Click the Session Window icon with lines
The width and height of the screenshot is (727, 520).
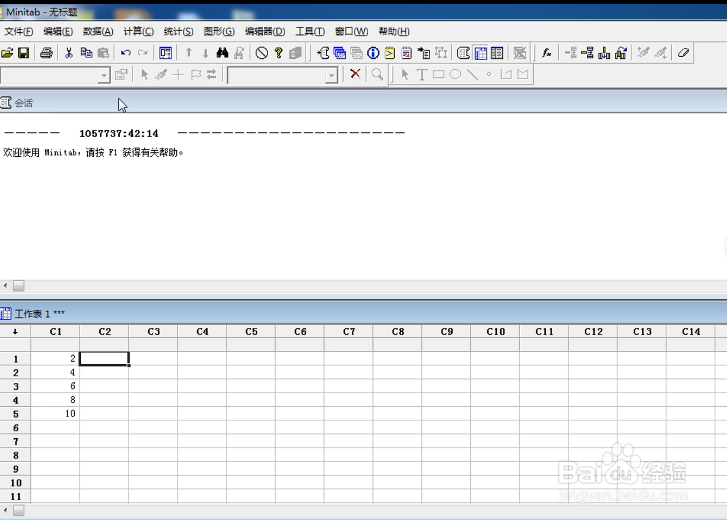point(463,53)
